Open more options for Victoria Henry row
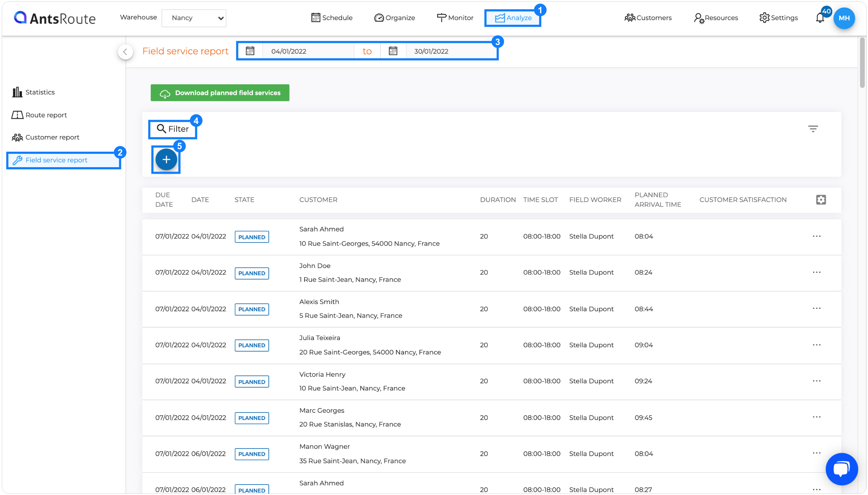 click(x=816, y=381)
